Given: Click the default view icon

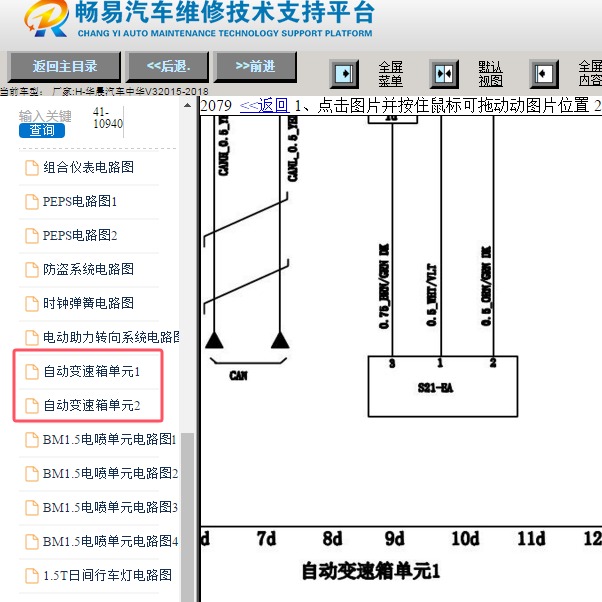Looking at the screenshot, I should point(444,74).
